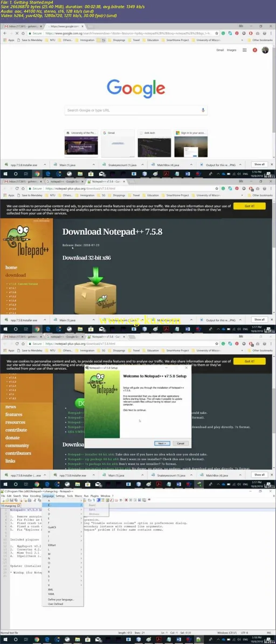
Task: Click Next in the Notepad++ Setup wizard
Action: click(x=162, y=443)
